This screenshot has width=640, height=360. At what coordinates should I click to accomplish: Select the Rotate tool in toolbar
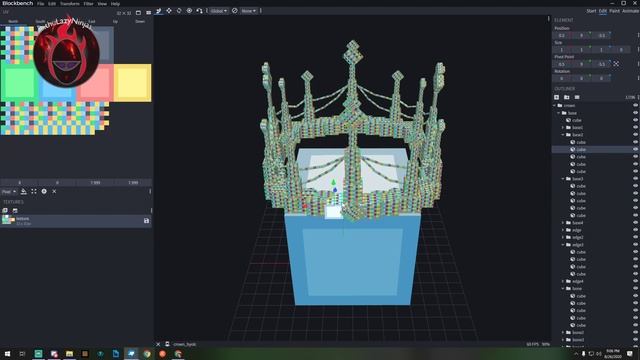click(179, 11)
